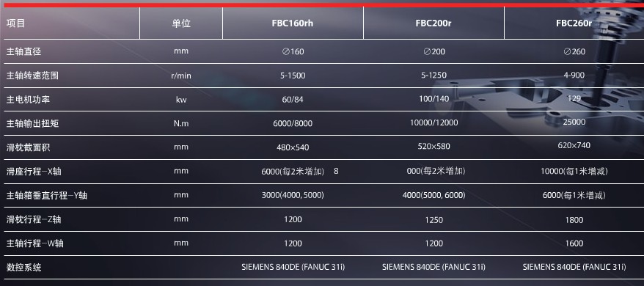
Task: Click the 单位 header cell
Action: [x=181, y=23]
